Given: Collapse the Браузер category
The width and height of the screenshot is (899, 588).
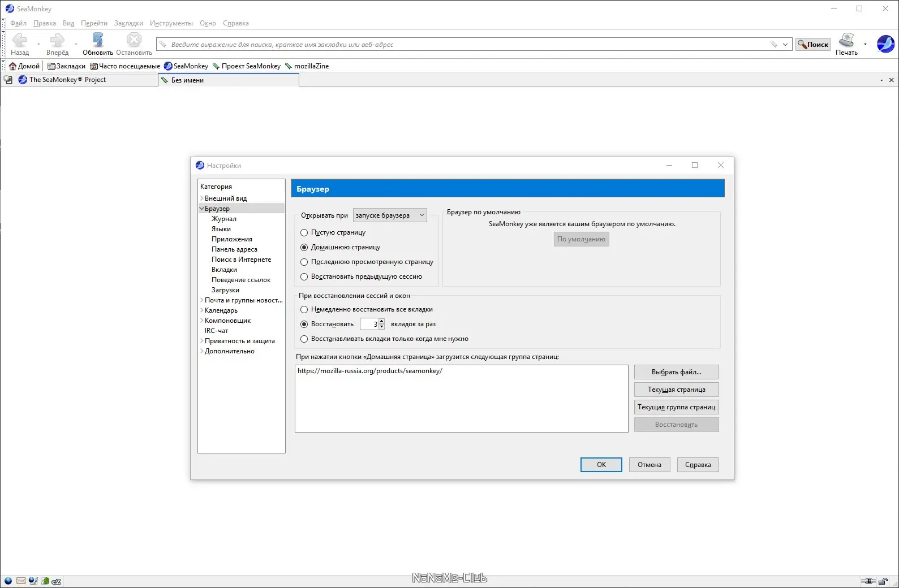Looking at the screenshot, I should click(x=202, y=209).
